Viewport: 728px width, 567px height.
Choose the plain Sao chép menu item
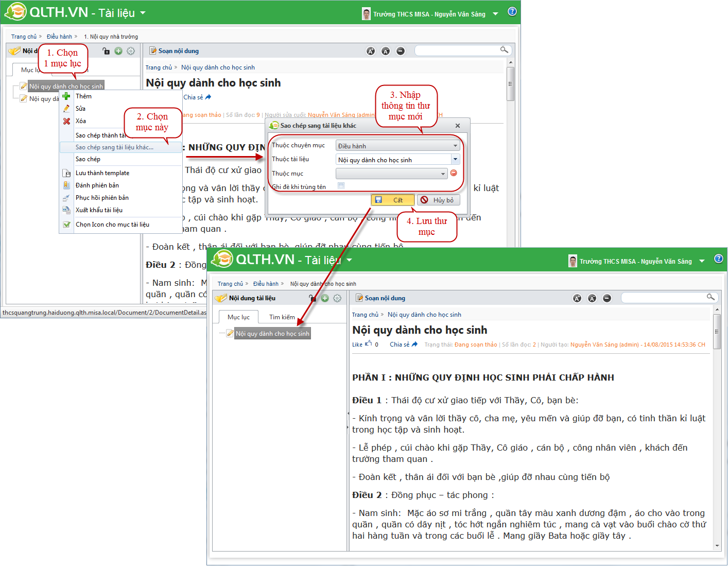[x=120, y=159]
